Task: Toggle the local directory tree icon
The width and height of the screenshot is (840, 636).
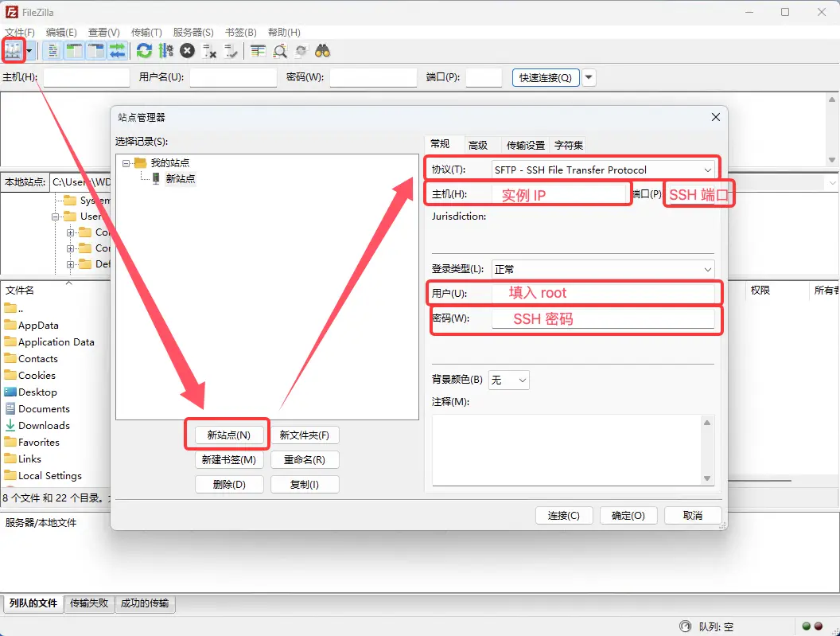Action: pos(74,51)
